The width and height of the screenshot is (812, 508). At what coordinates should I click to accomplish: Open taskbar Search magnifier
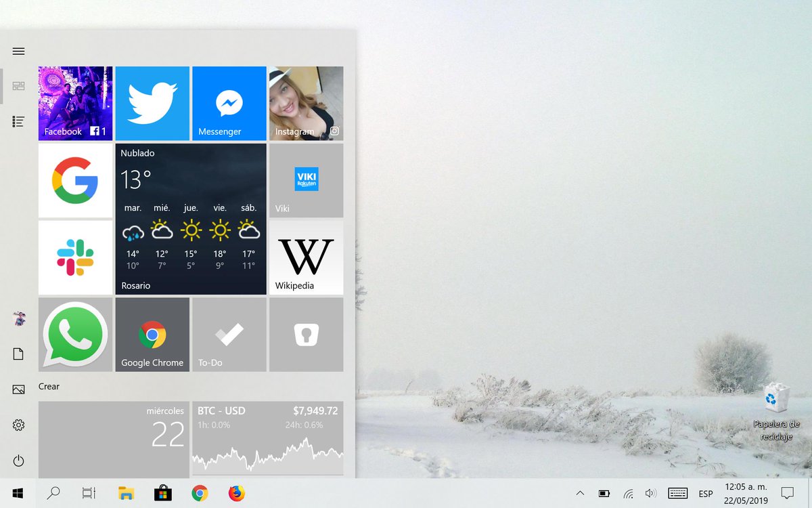click(x=53, y=493)
